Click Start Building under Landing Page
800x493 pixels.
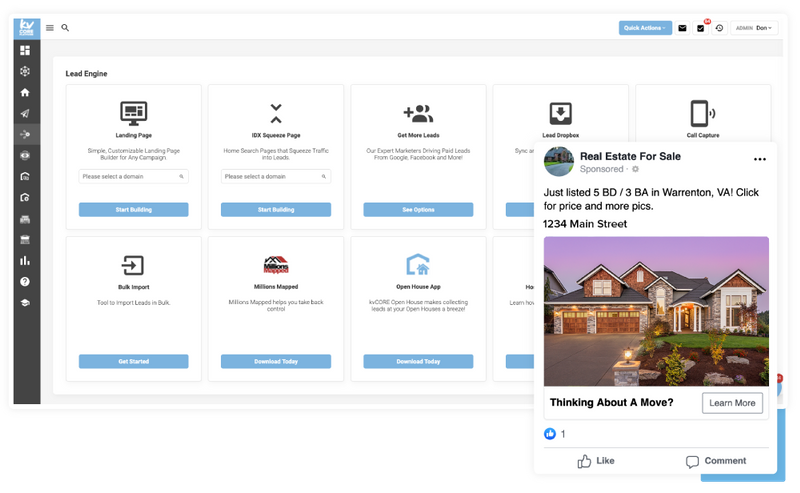pyautogui.click(x=134, y=210)
